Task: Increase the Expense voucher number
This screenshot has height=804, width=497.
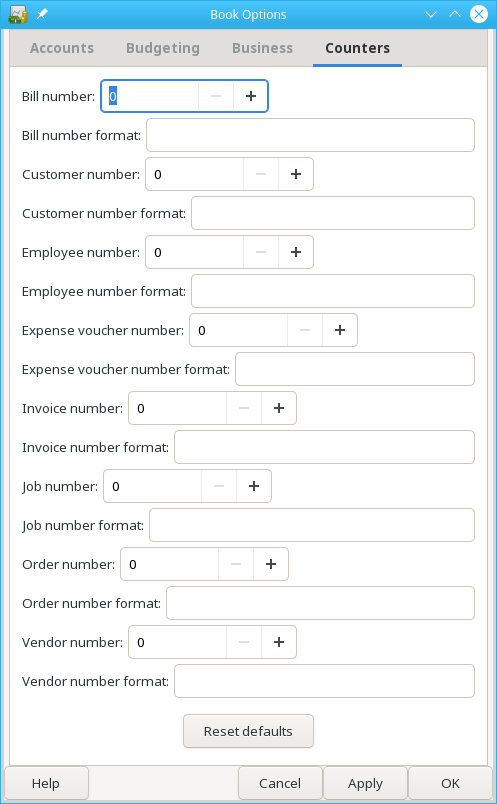Action: [340, 330]
